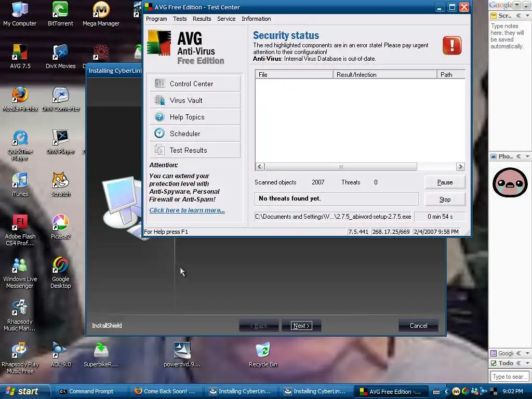Click the red security alert exclamation icon
The height and width of the screenshot is (399, 532).
[x=452, y=46]
